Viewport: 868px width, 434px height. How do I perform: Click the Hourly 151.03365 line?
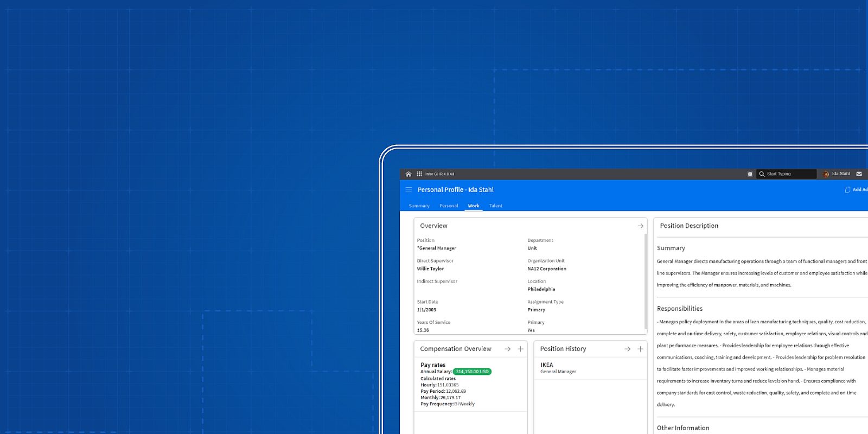439,385
